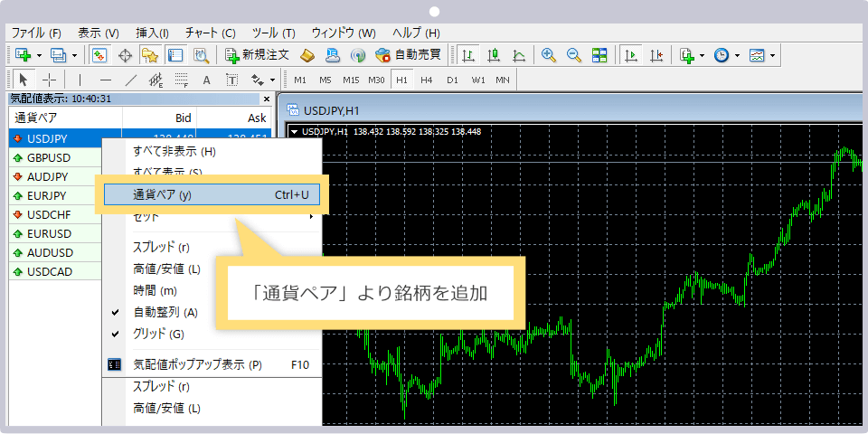Switch timeframe to D1
The image size is (868, 434).
coord(453,80)
